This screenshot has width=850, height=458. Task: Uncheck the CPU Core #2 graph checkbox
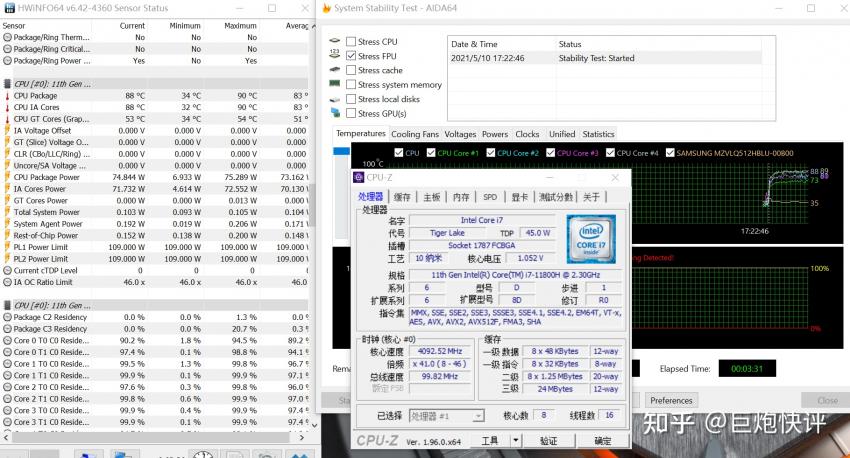pos(491,153)
